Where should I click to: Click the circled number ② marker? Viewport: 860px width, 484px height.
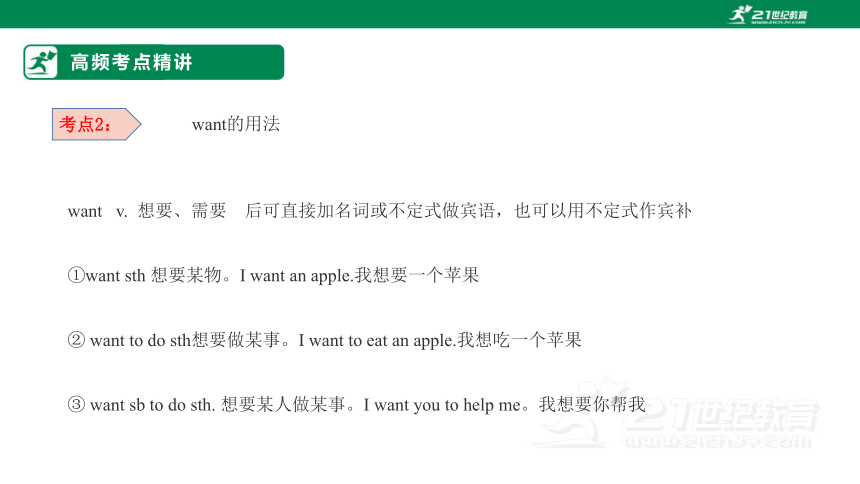pos(76,340)
